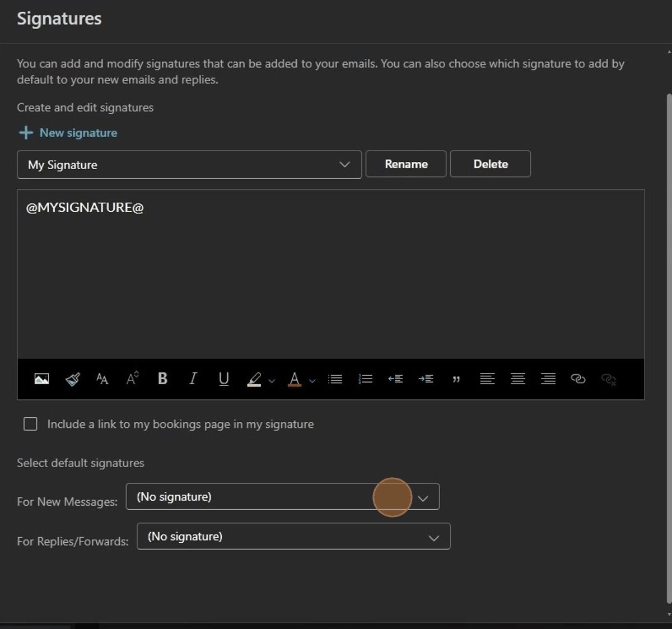This screenshot has height=629, width=672.
Task: Toggle Underline formatting
Action: (223, 379)
